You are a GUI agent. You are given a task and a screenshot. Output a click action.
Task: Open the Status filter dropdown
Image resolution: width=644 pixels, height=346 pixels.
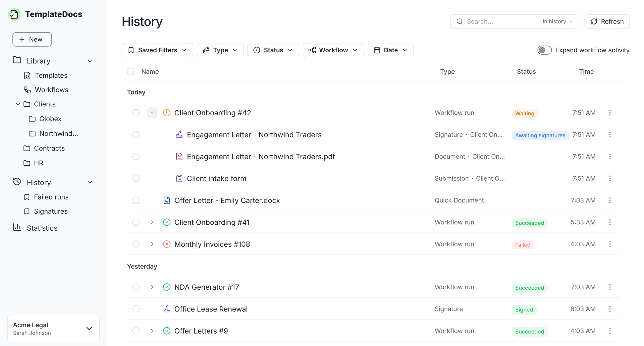(273, 50)
